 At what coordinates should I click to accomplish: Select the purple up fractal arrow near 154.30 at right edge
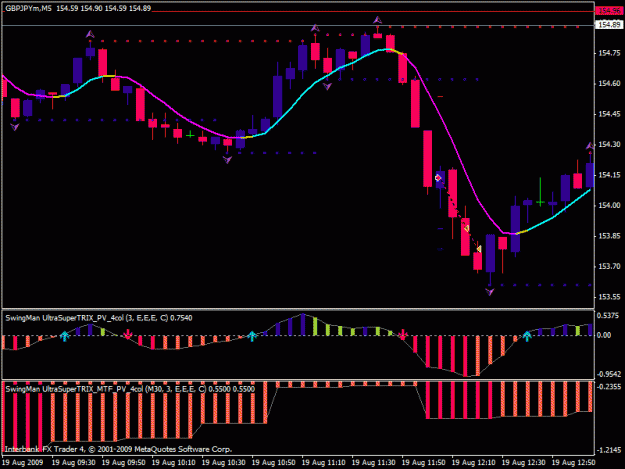point(590,146)
